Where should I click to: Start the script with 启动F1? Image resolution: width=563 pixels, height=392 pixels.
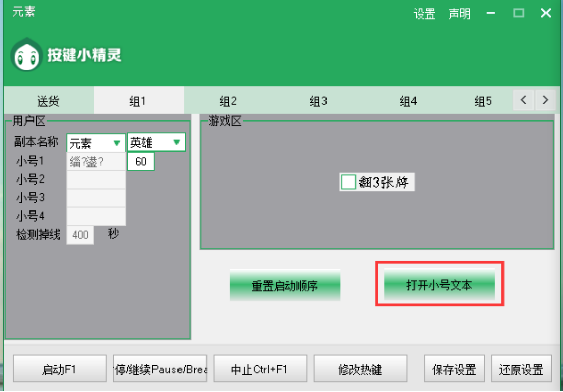coord(59,369)
